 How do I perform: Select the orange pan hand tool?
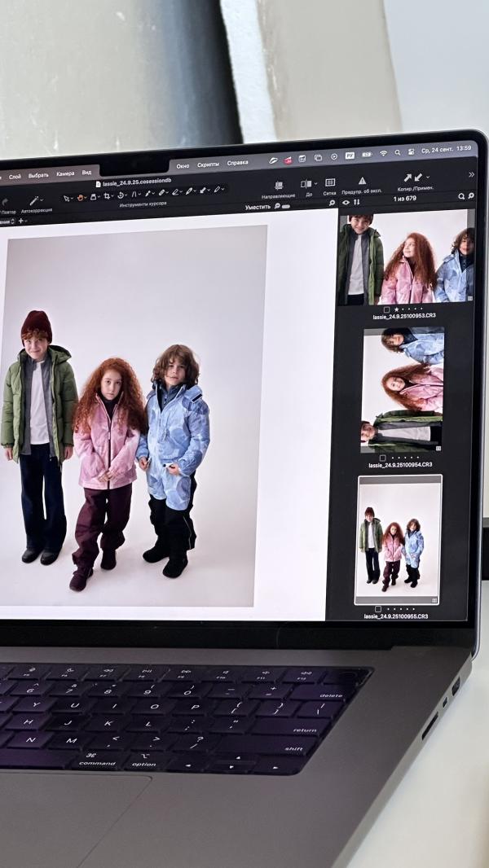(x=81, y=196)
